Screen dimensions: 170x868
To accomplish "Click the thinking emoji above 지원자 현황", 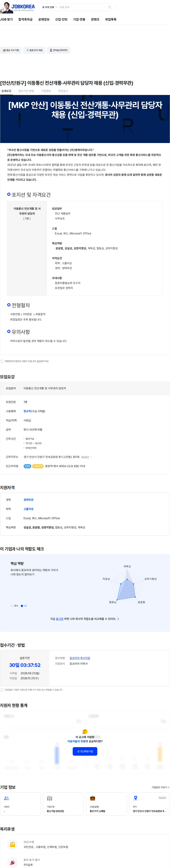I will pos(85,732).
